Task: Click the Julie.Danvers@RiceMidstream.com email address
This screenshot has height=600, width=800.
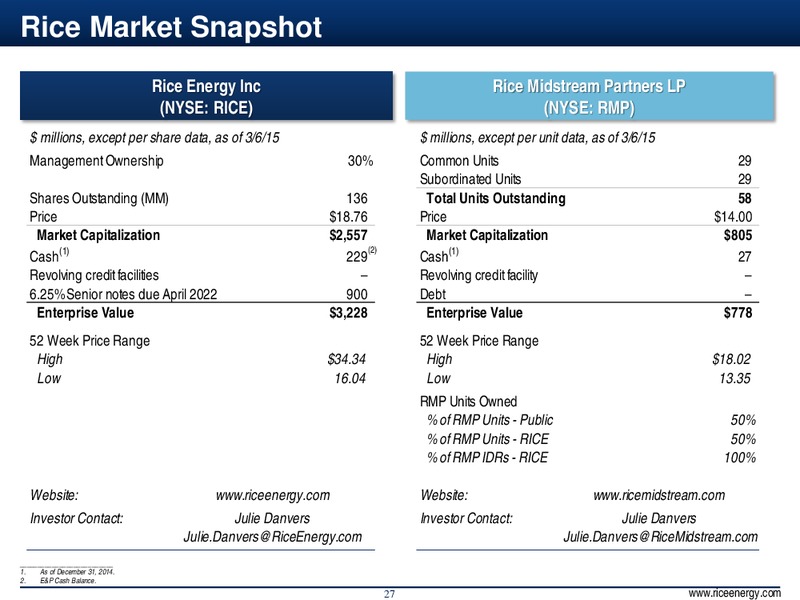Action: (660, 537)
